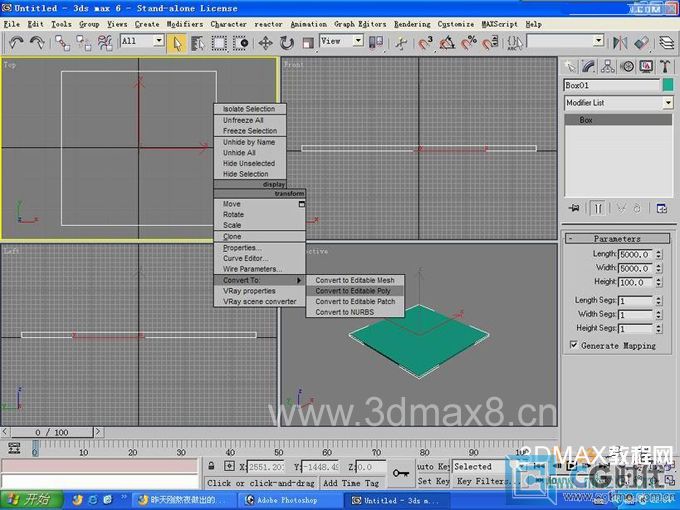Click the Mirror Selected Objects icon
Screen dimensions: 680x510
point(620,42)
